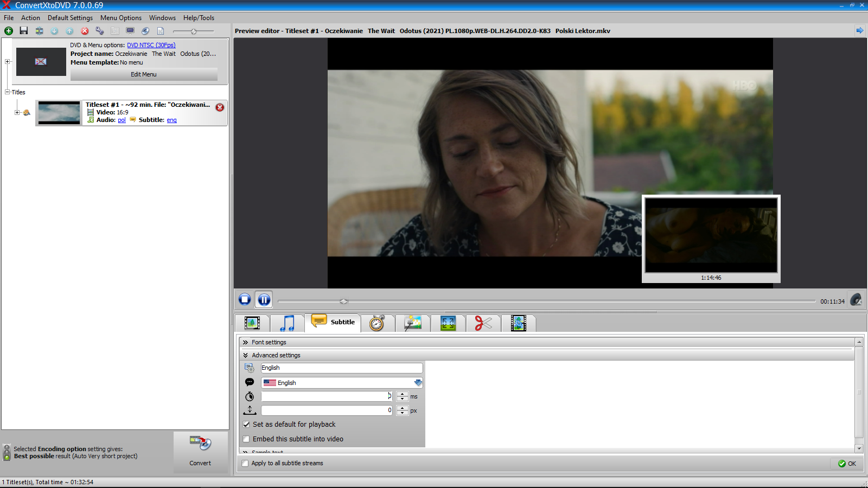Select the Subtitle tab
This screenshot has width=868, height=488.
(333, 322)
